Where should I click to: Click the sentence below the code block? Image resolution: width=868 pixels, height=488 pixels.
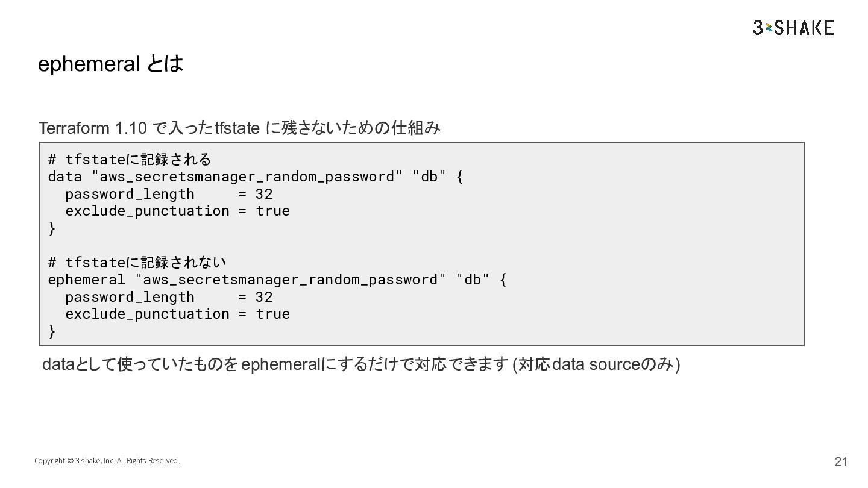coord(361,364)
